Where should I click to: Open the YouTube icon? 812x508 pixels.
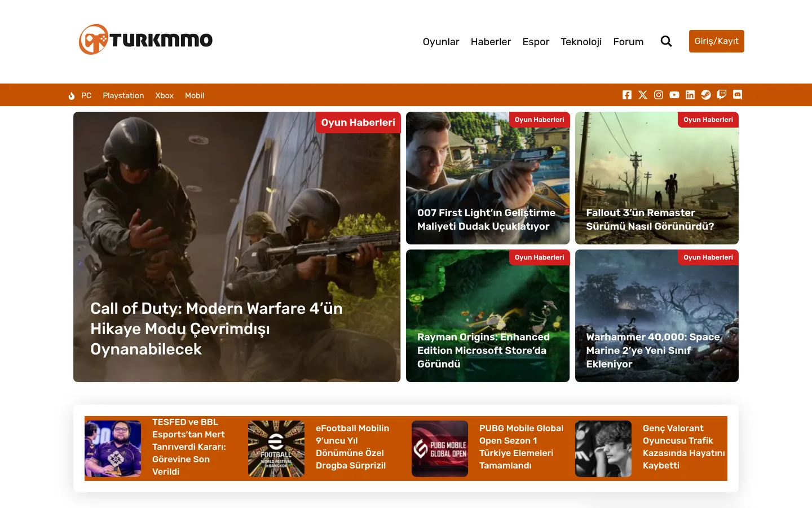[x=674, y=95]
